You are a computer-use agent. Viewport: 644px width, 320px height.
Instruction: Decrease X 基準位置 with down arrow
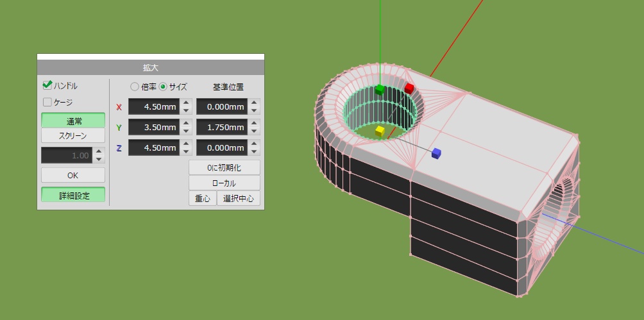[254, 111]
